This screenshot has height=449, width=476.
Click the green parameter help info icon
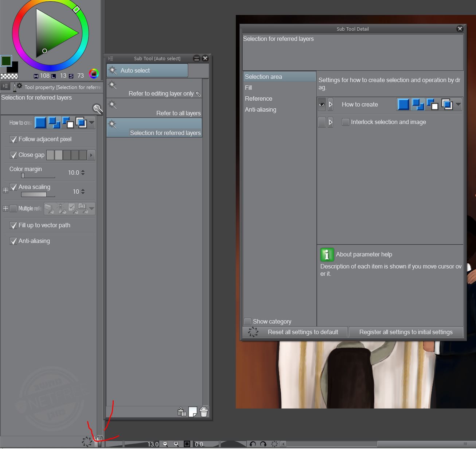(x=327, y=254)
